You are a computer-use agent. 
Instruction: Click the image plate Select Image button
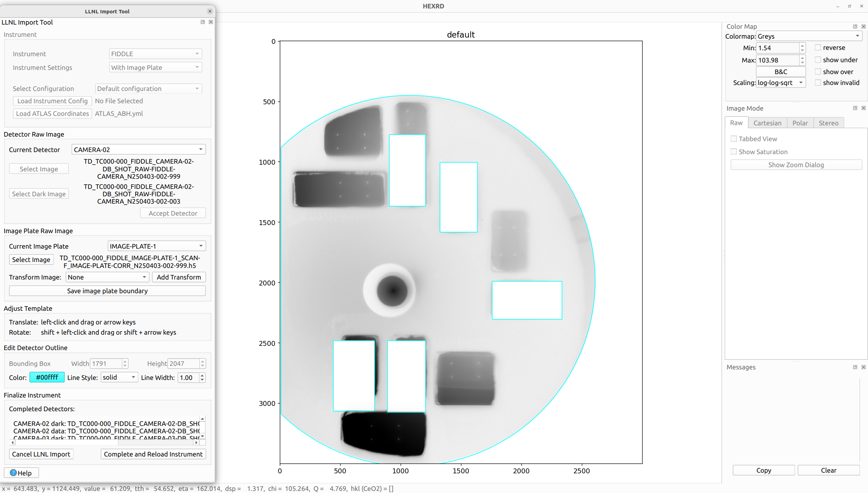point(31,259)
